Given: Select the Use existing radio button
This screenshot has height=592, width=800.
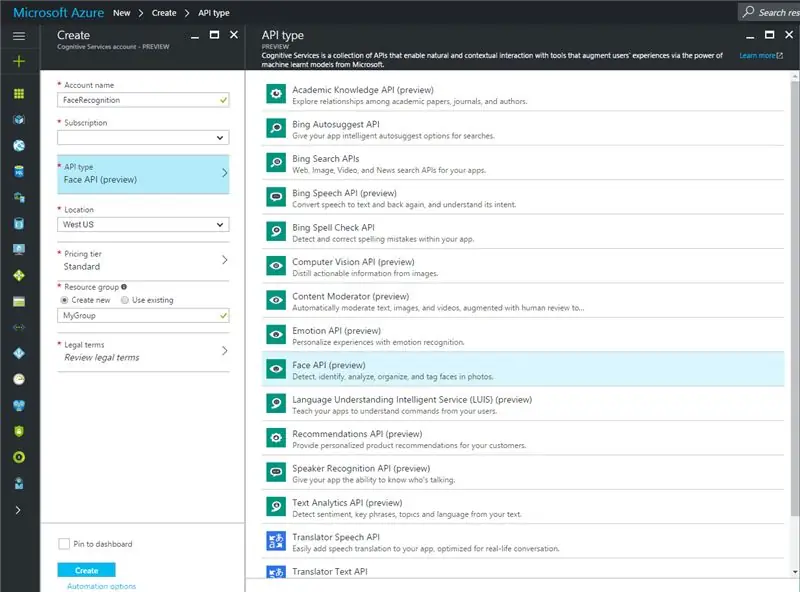Looking at the screenshot, I should 124,300.
